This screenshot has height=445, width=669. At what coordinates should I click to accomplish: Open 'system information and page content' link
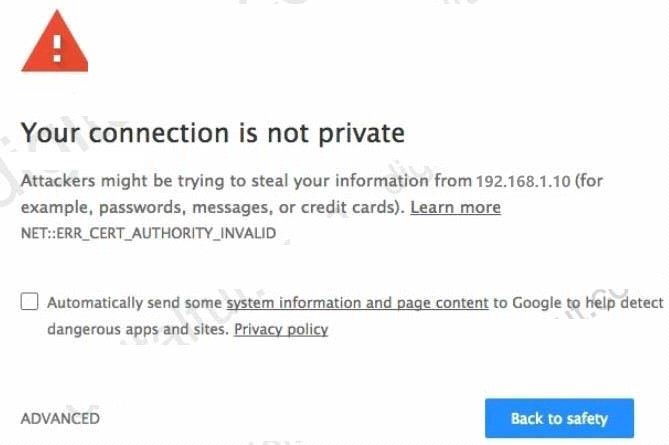[358, 303]
